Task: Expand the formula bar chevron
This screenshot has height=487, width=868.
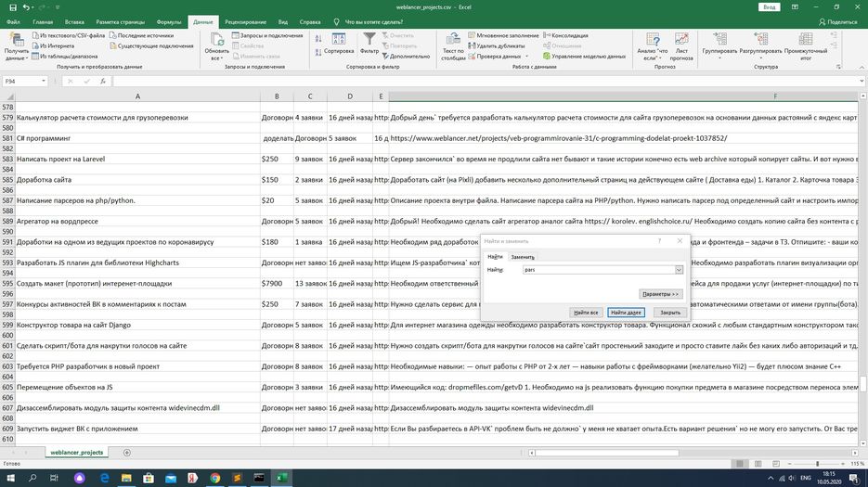Action: (862, 82)
